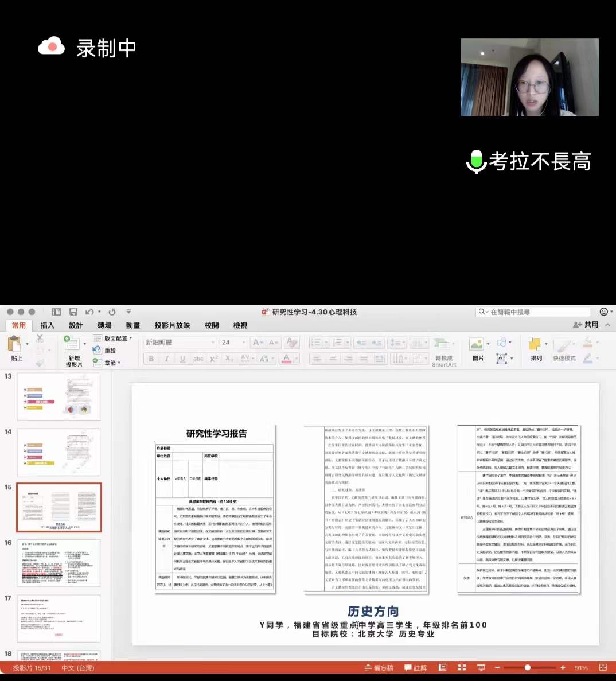Toggle the Notes (備忘稿) pane
The height and width of the screenshot is (681, 616).
click(x=379, y=668)
